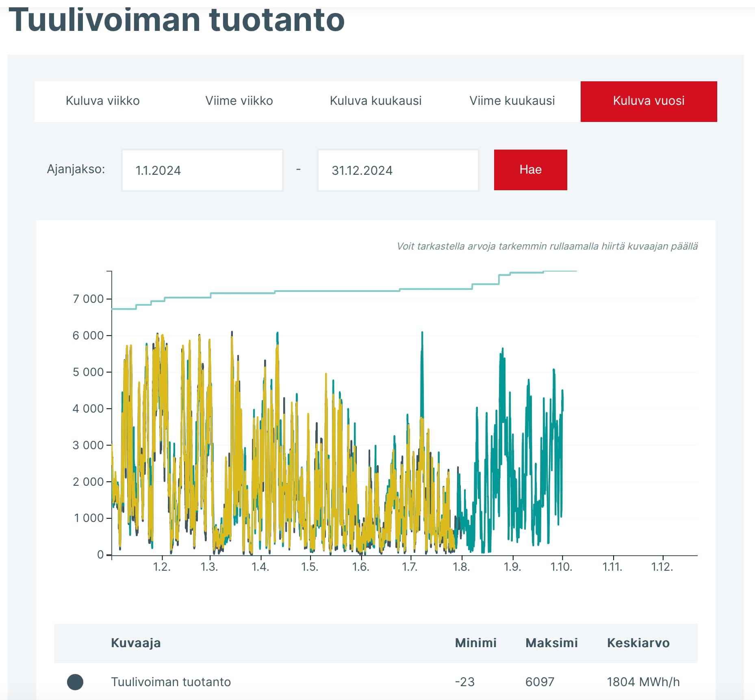
Task: Open the Kuluva kuukausi tab
Action: click(x=375, y=101)
